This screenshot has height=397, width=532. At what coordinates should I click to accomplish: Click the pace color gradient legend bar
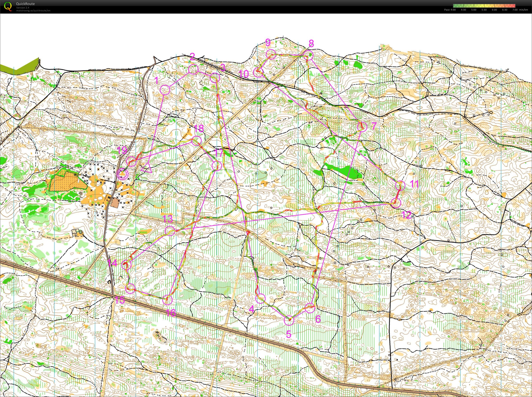484,6
